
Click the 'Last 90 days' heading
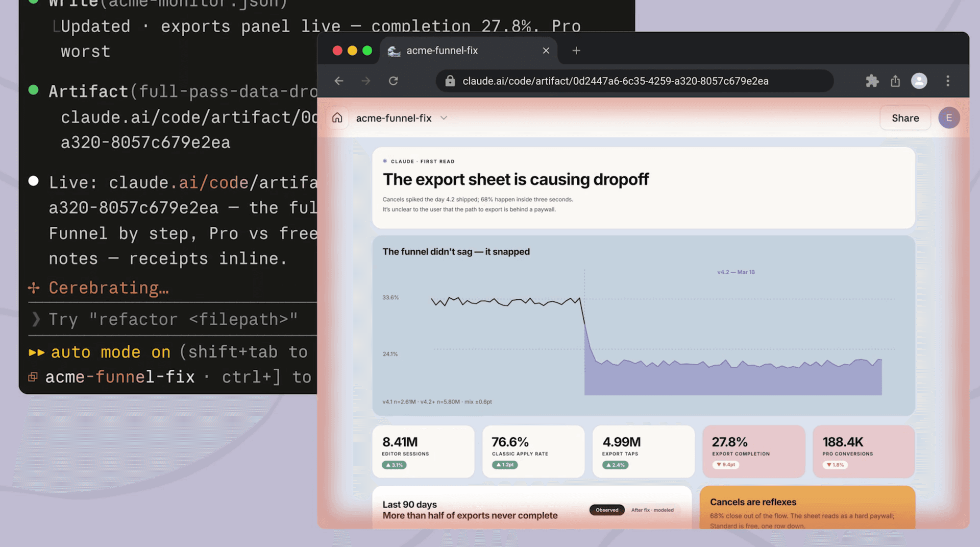pyautogui.click(x=410, y=505)
